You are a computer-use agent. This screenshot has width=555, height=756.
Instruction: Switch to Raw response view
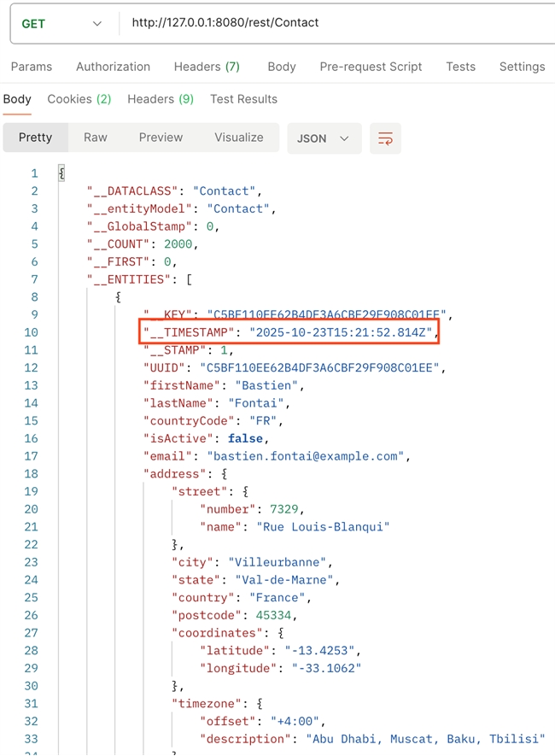coord(96,138)
